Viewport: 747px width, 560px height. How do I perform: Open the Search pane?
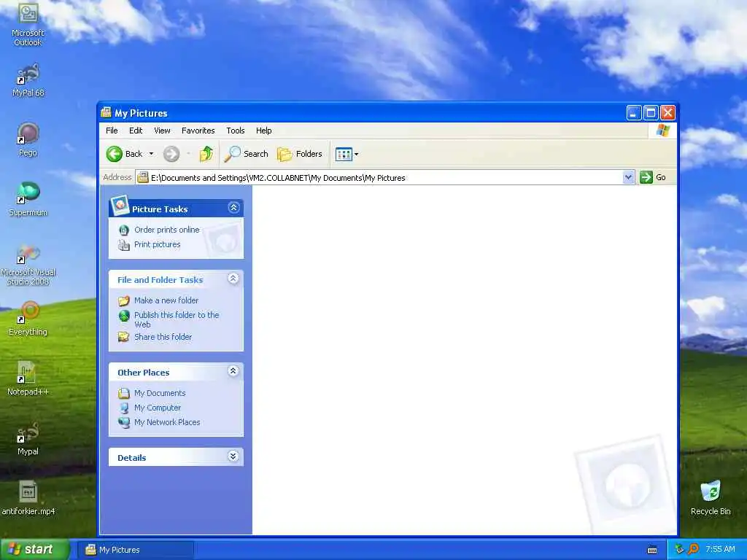point(247,154)
